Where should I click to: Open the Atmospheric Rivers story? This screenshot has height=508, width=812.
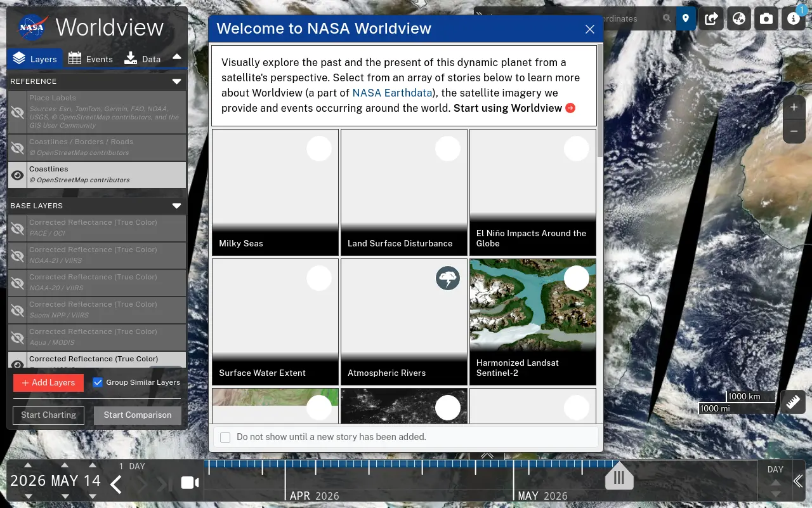coord(404,322)
